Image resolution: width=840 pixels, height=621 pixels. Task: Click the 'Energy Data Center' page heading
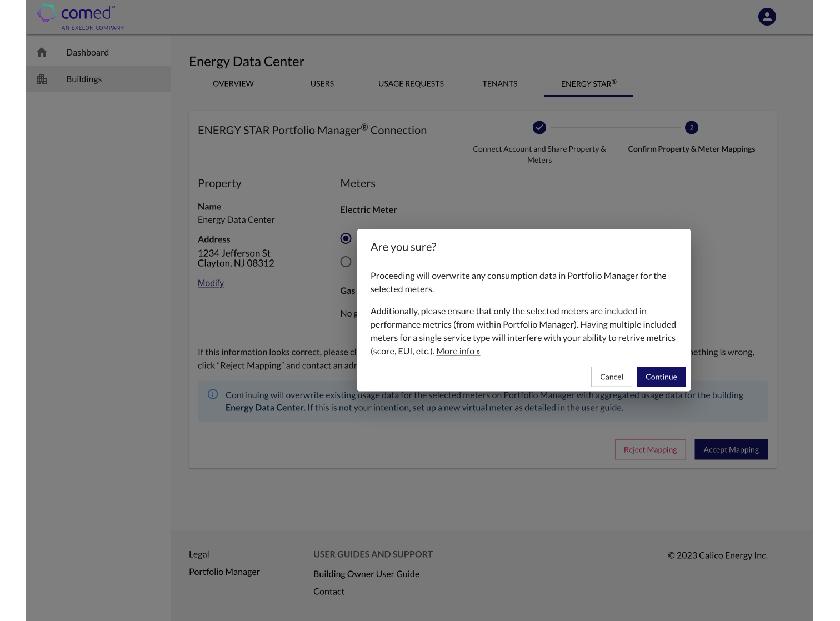point(247,62)
